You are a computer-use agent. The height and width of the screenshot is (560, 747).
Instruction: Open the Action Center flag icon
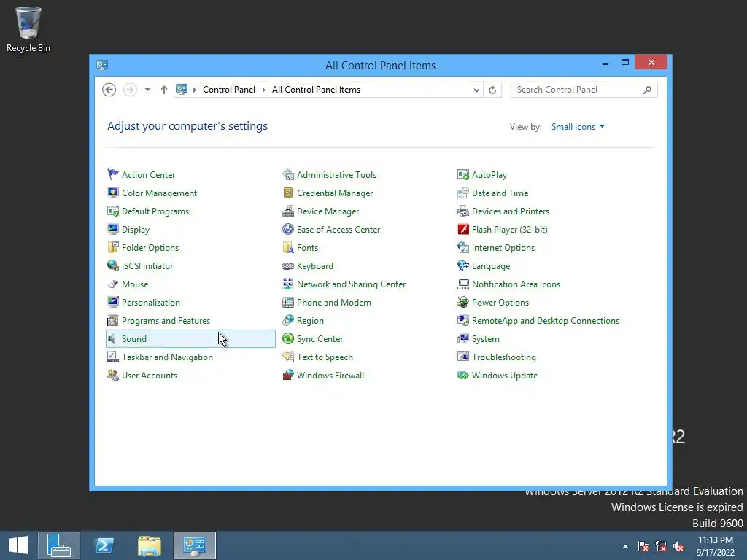click(x=113, y=175)
